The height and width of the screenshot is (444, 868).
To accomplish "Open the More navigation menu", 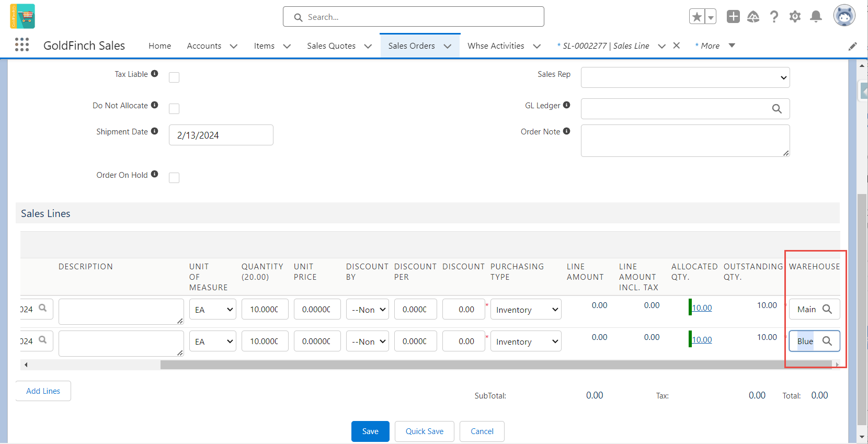I will [715, 45].
